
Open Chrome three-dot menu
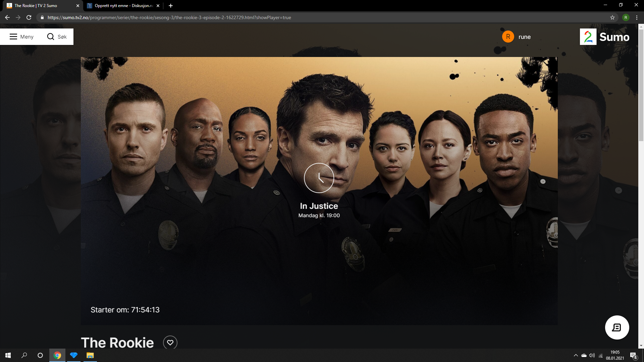637,17
